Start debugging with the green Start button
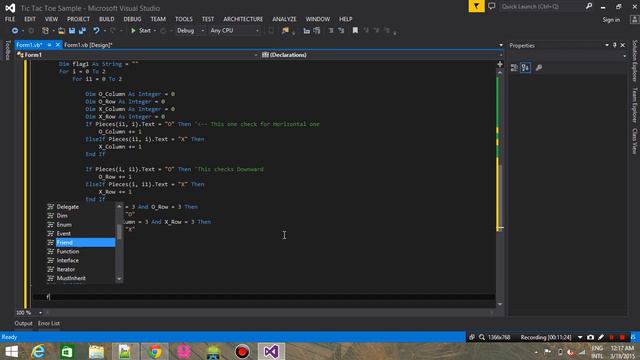 coord(141,31)
